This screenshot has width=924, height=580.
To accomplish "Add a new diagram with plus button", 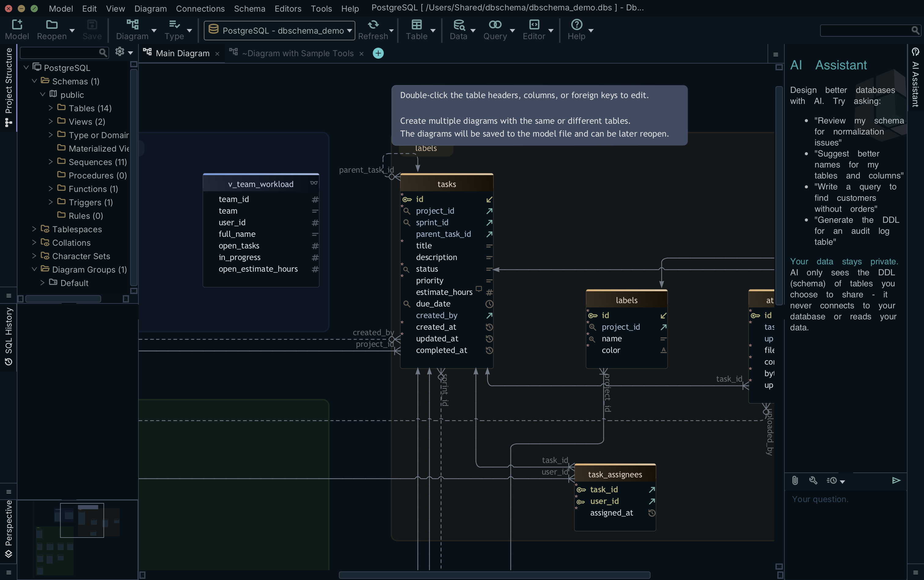I will coord(378,53).
